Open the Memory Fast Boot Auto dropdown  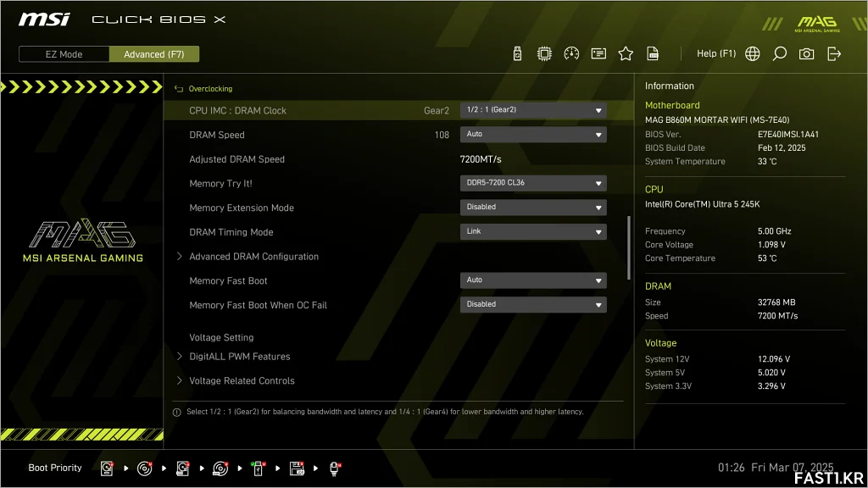pyautogui.click(x=533, y=280)
